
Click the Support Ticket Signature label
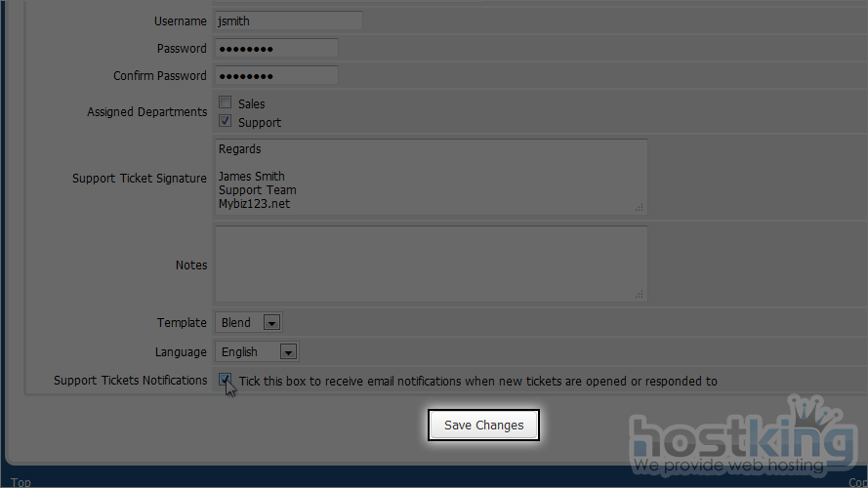tap(139, 179)
